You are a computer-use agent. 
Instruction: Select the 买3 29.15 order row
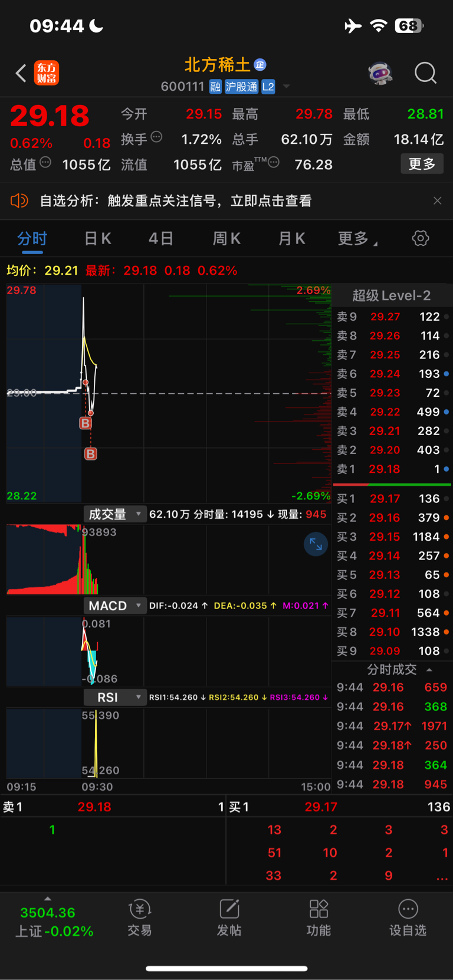click(x=392, y=537)
